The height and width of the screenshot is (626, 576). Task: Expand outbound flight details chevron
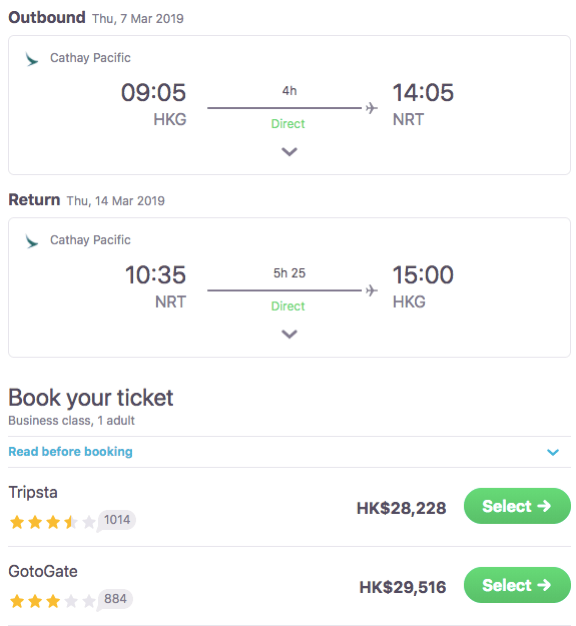[289, 152]
